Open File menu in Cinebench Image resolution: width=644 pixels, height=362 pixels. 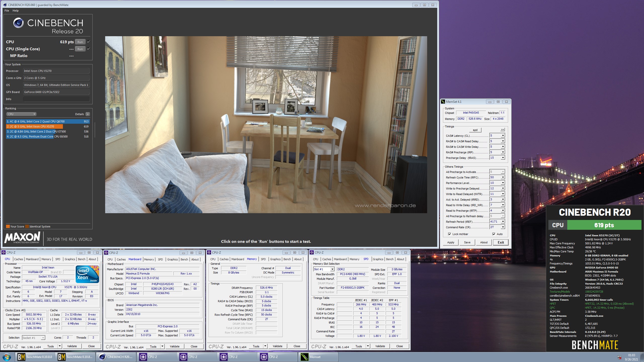coord(7,11)
